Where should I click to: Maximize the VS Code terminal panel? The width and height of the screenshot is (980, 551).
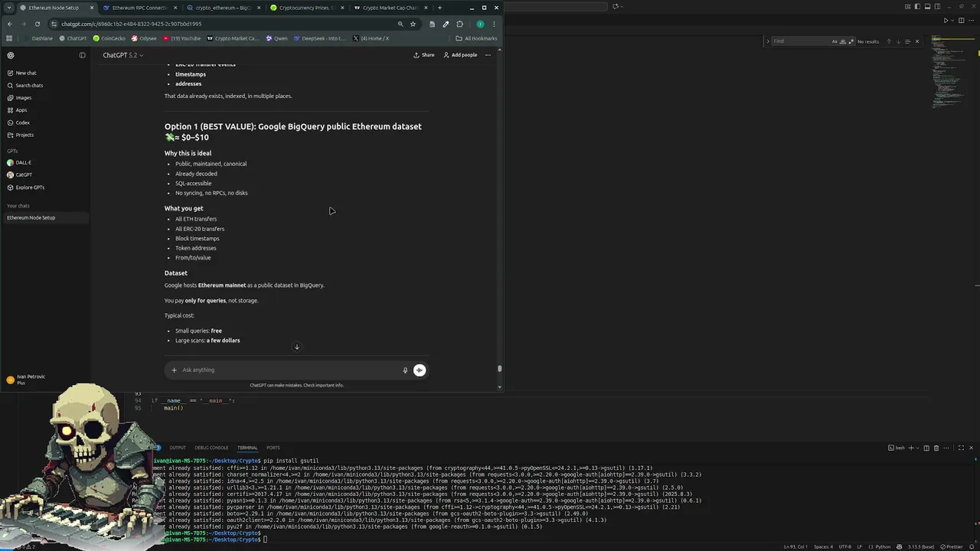(961, 448)
